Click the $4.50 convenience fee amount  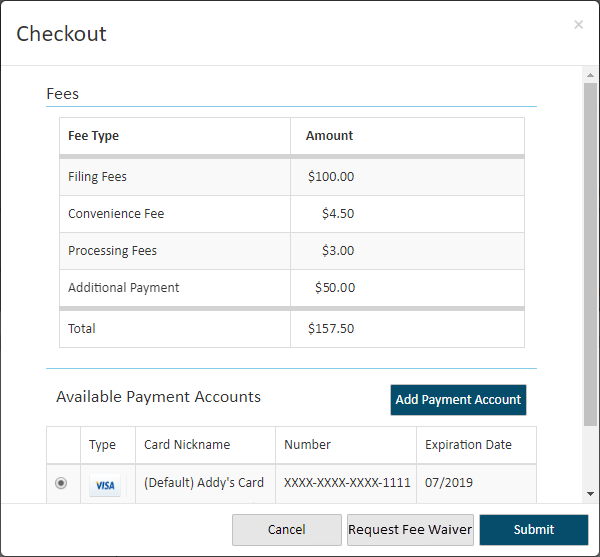click(x=338, y=213)
